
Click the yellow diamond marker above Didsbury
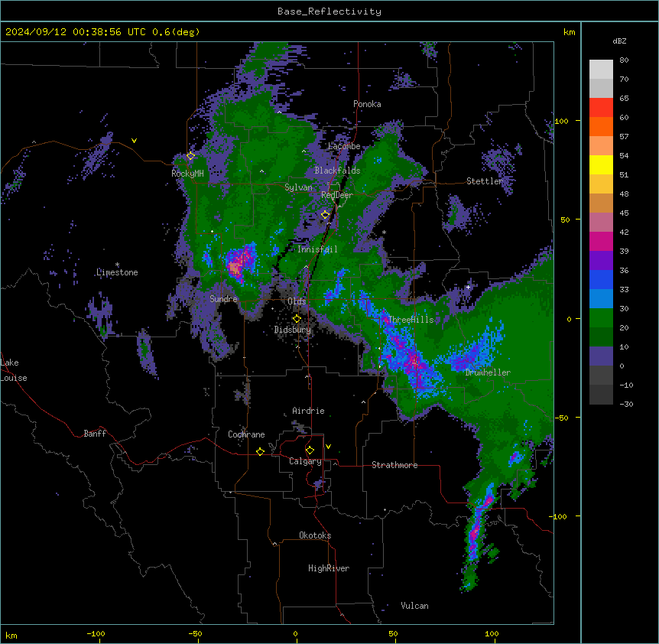297,319
